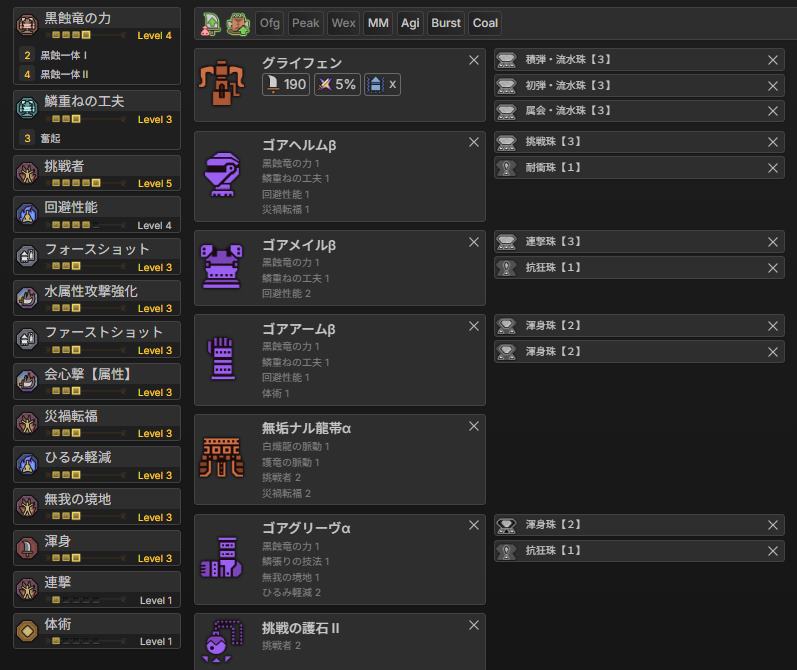The width and height of the screenshot is (797, 670).
Task: Enable the Peak performance toggle
Action: (305, 23)
